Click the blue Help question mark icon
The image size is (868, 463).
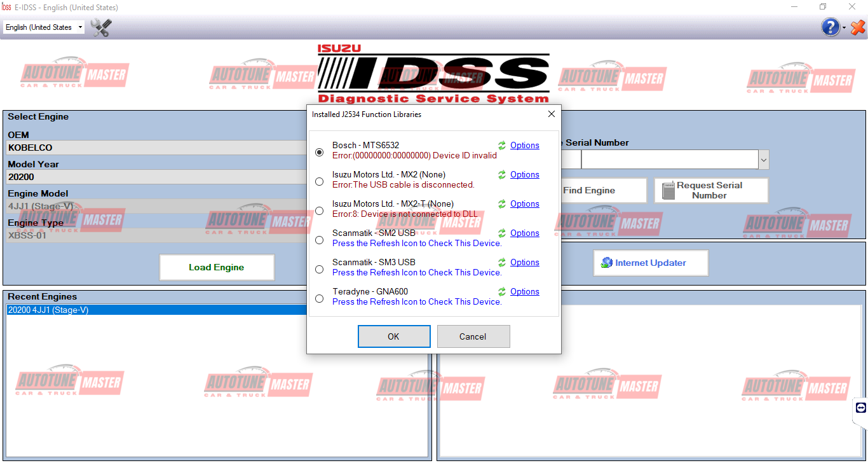tap(830, 27)
